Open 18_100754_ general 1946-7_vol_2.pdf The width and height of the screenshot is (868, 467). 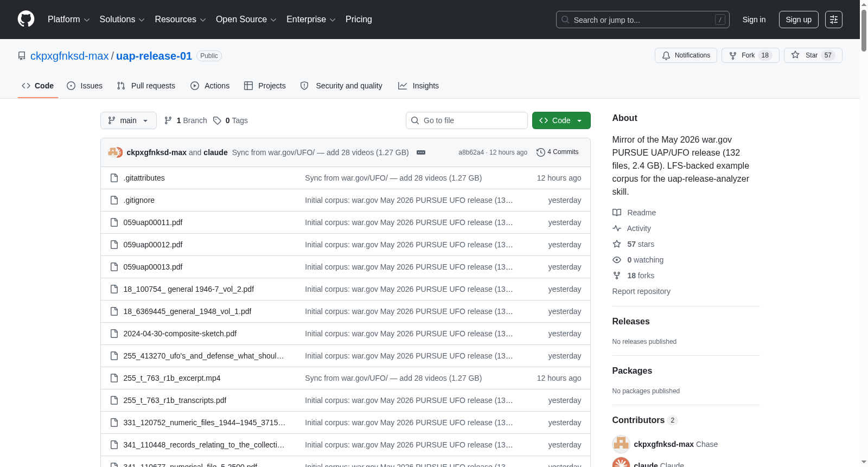coord(189,289)
